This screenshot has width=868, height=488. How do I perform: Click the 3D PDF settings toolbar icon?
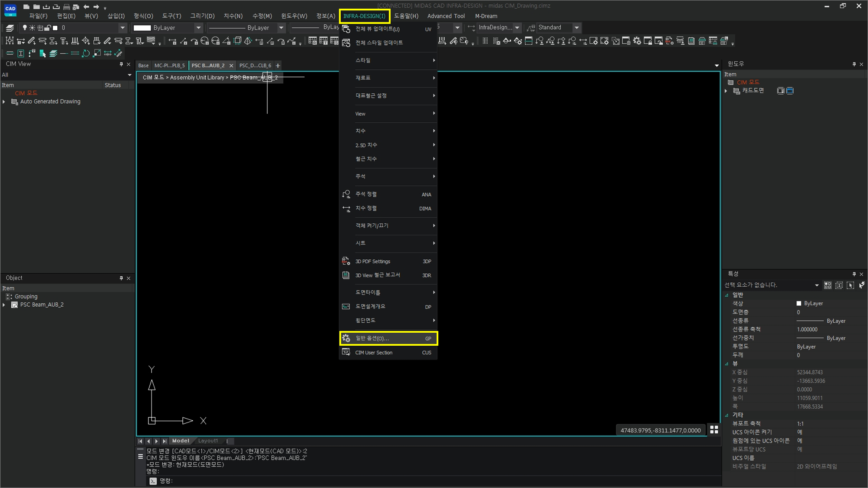(x=669, y=41)
